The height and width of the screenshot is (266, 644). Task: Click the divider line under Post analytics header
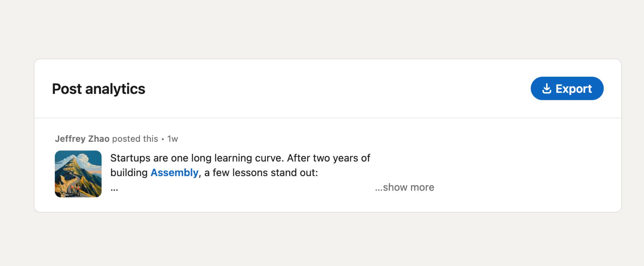click(328, 118)
